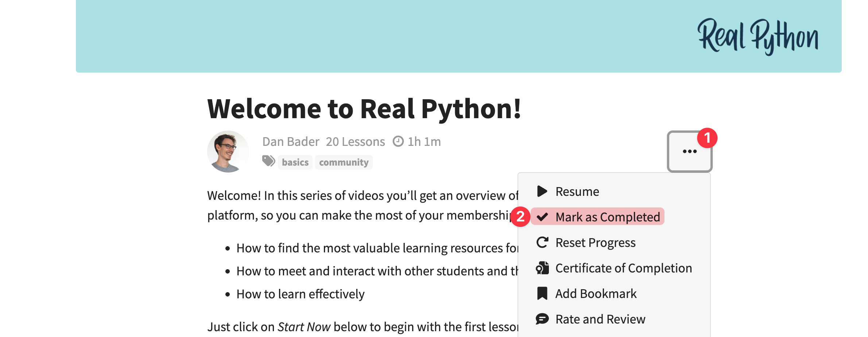Open Dan Bader's author profile link
Screen dimensions: 868x337
pos(291,142)
